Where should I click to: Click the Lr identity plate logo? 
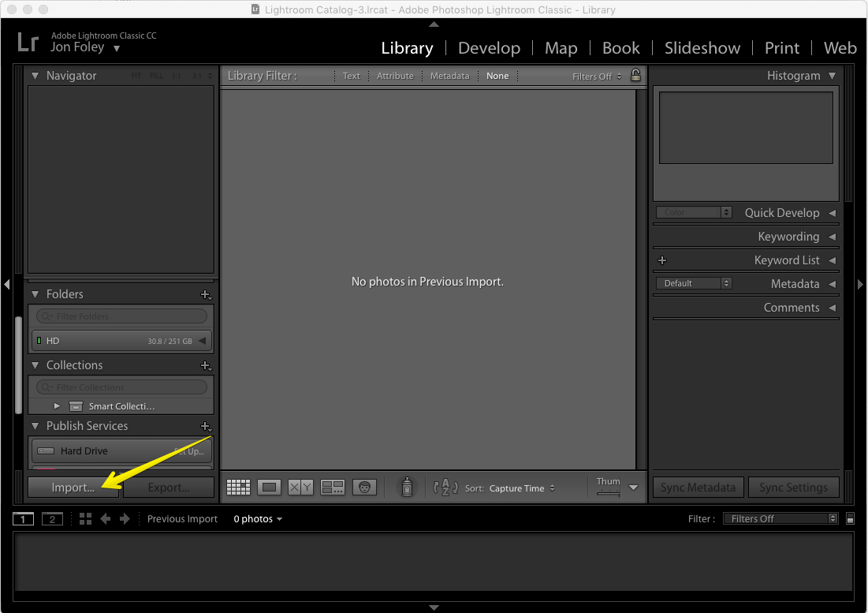coord(28,42)
